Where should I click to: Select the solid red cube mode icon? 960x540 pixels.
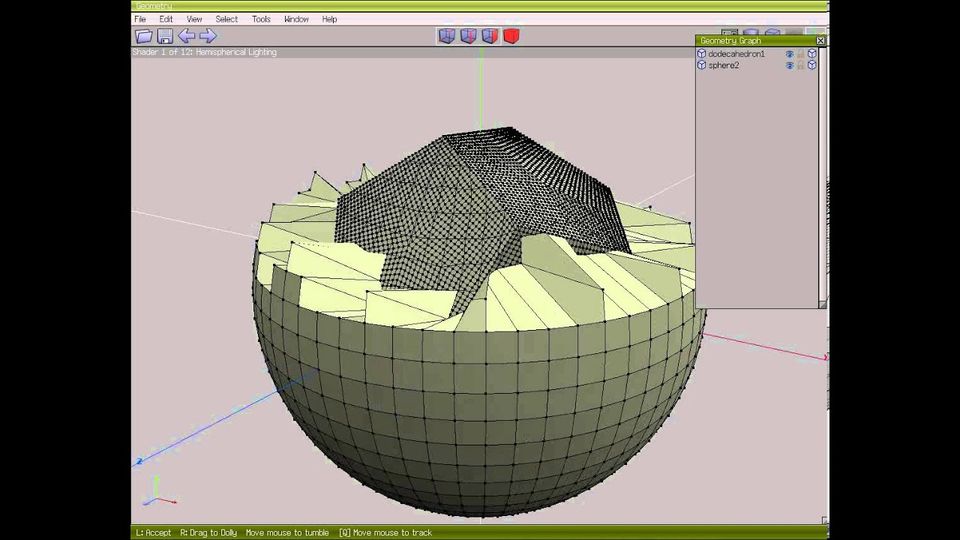tap(511, 36)
